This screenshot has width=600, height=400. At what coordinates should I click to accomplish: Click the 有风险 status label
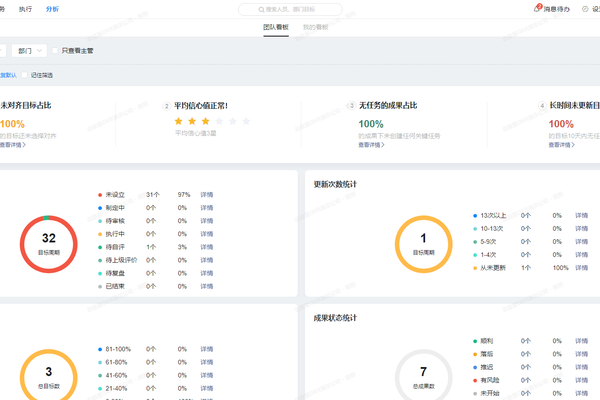click(490, 380)
